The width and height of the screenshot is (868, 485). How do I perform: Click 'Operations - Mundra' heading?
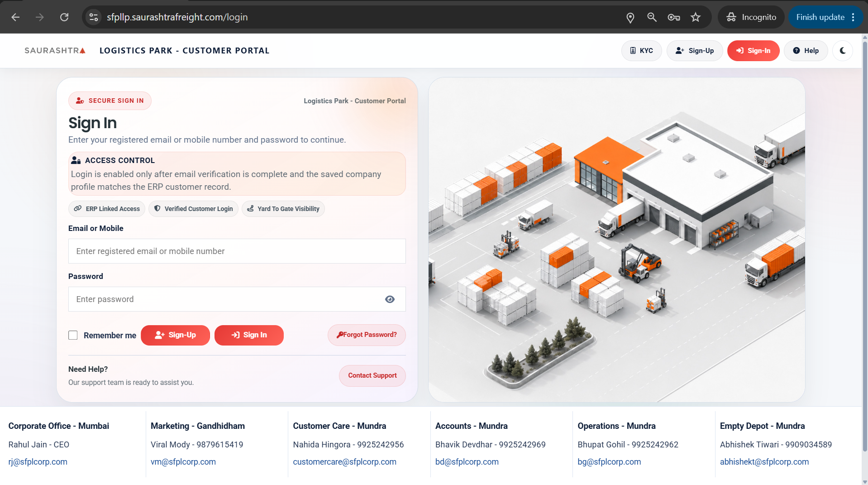point(617,426)
